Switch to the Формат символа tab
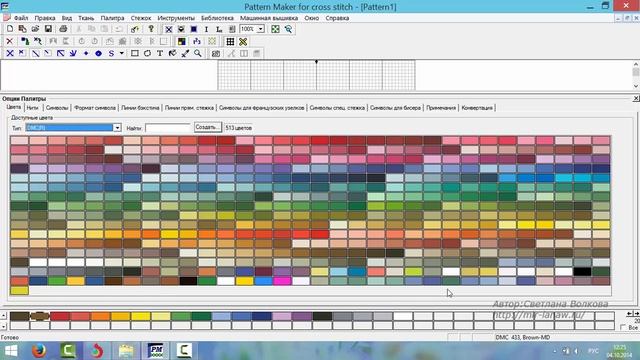 [95, 108]
